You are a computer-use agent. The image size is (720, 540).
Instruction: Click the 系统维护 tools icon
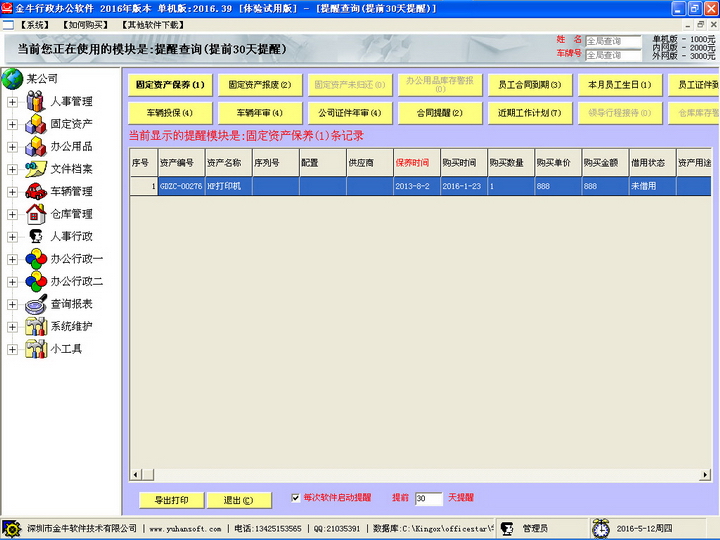(36, 327)
